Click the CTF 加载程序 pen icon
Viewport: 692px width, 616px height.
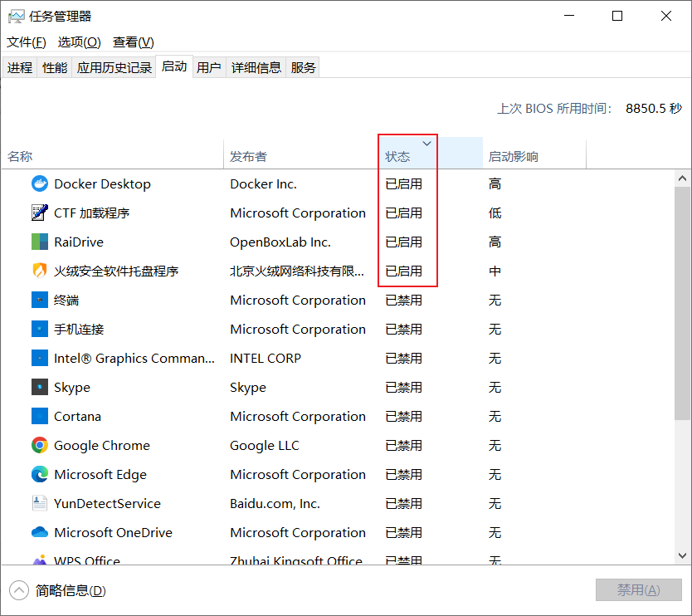pos(40,213)
